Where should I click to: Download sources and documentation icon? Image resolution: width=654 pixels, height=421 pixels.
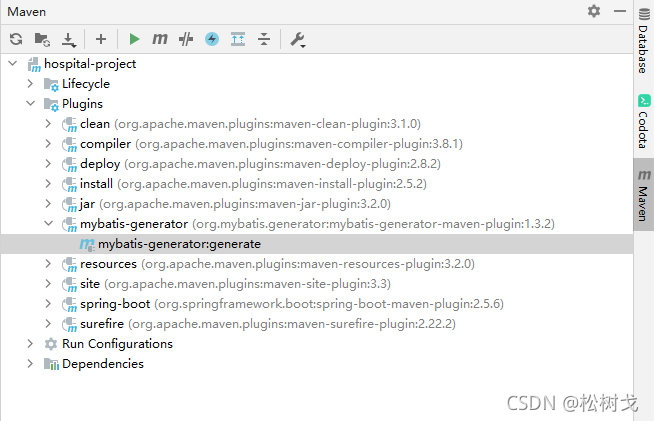68,40
